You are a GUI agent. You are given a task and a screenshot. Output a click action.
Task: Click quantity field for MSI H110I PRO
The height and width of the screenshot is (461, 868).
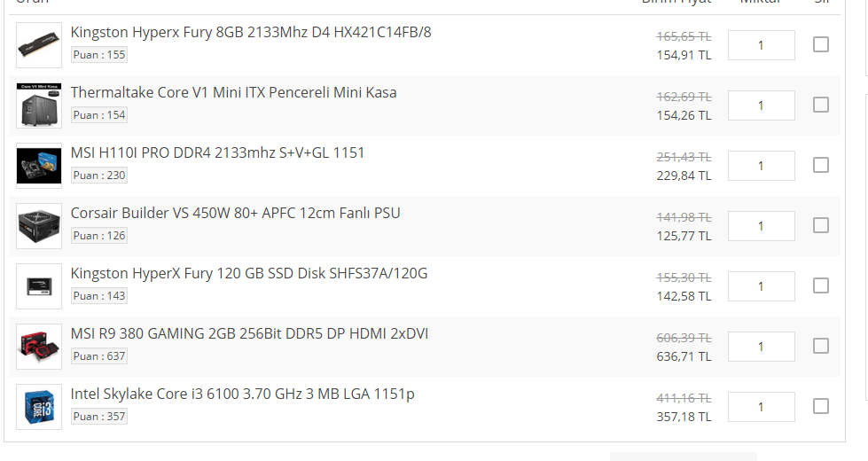(761, 166)
